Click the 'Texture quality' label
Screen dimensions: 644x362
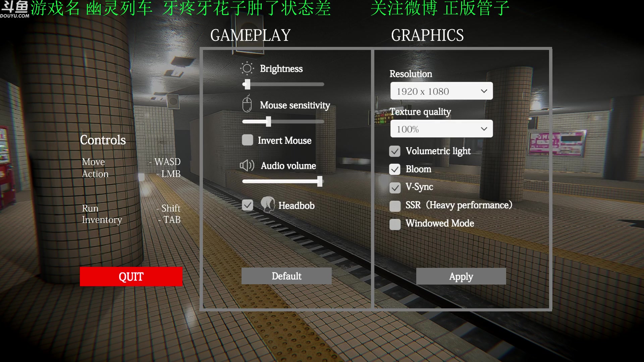point(420,112)
